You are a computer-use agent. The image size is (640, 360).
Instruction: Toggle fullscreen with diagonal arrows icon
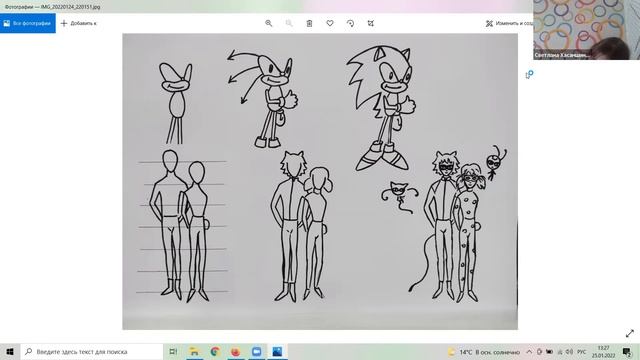(630, 333)
